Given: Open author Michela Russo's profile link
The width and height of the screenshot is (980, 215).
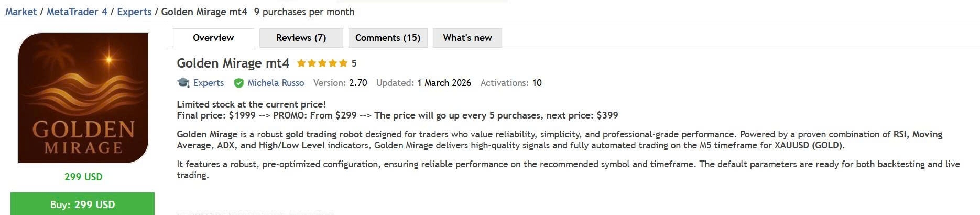Looking at the screenshot, I should pyautogui.click(x=276, y=83).
